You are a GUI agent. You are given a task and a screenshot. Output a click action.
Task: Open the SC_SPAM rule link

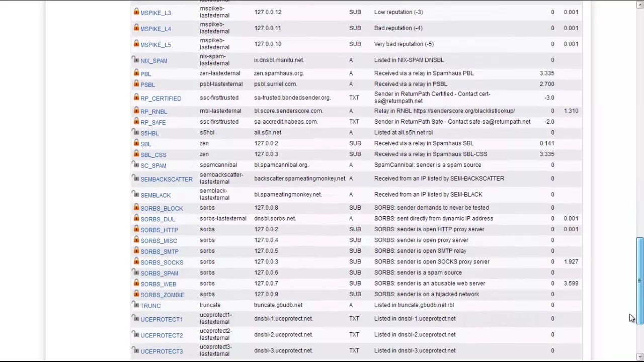(x=153, y=165)
